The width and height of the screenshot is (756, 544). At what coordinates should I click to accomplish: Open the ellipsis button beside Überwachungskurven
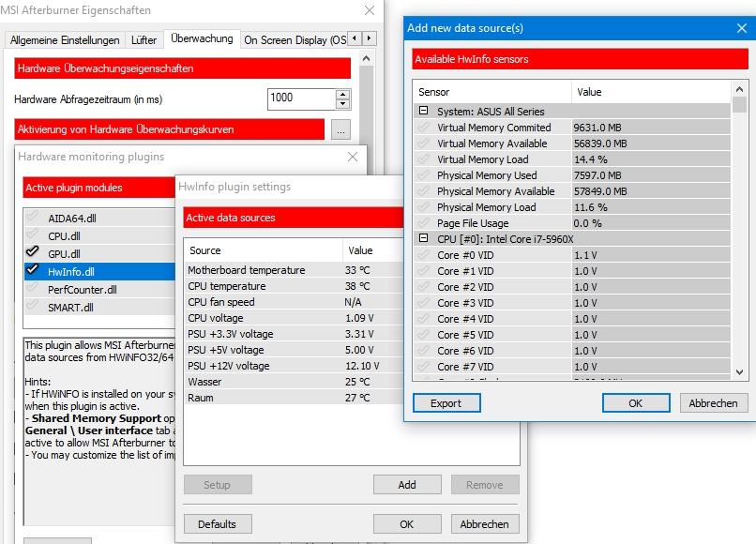pos(340,129)
